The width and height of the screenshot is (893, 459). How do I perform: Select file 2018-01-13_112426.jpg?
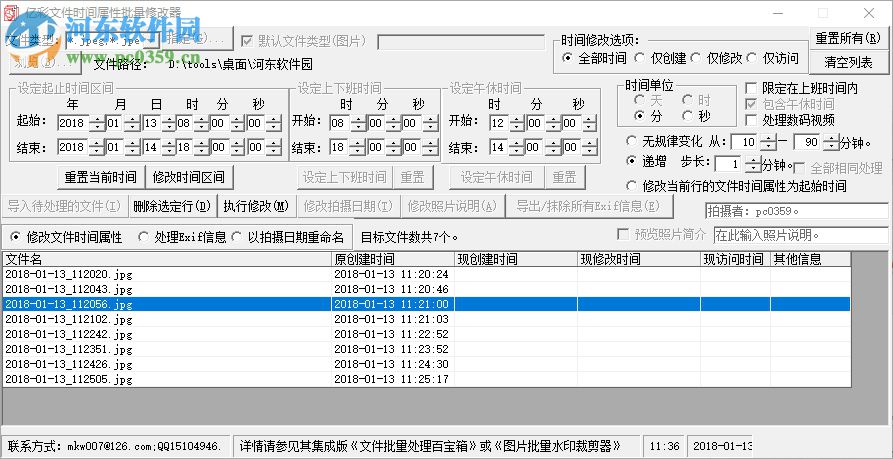coord(167,364)
